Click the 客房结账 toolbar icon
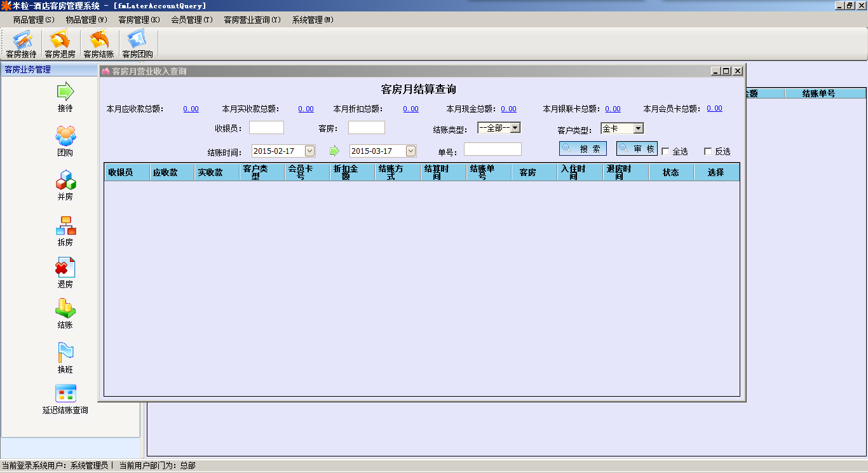The width and height of the screenshot is (868, 473). [x=98, y=45]
